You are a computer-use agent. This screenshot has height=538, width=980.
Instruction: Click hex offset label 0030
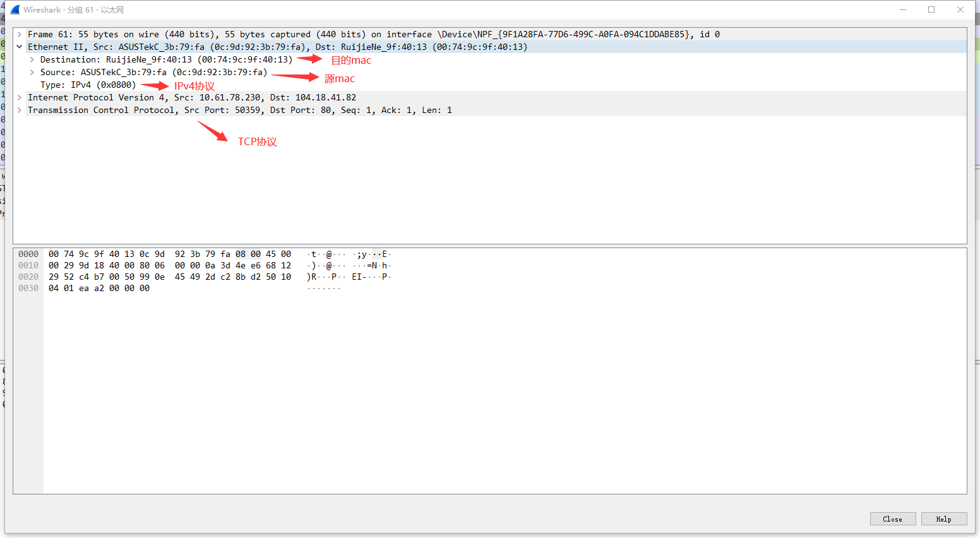pos(28,288)
